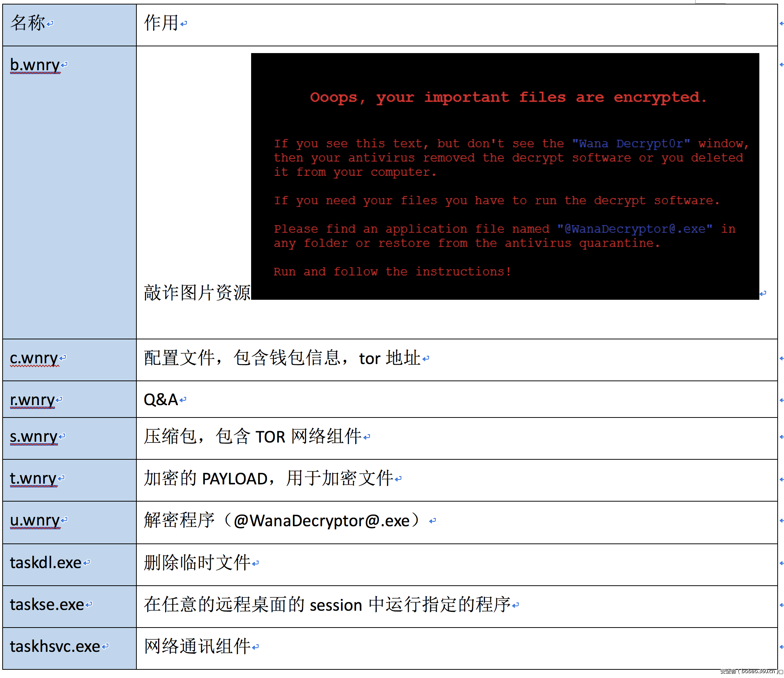Image resolution: width=784 pixels, height=678 pixels.
Task: Click the c.wnry file name cell
Action: (34, 358)
